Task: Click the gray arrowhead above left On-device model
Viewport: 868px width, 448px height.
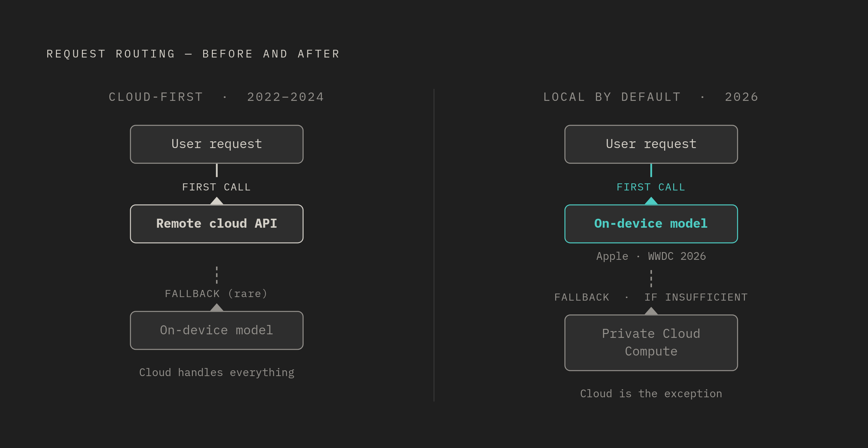Action: pos(217,307)
